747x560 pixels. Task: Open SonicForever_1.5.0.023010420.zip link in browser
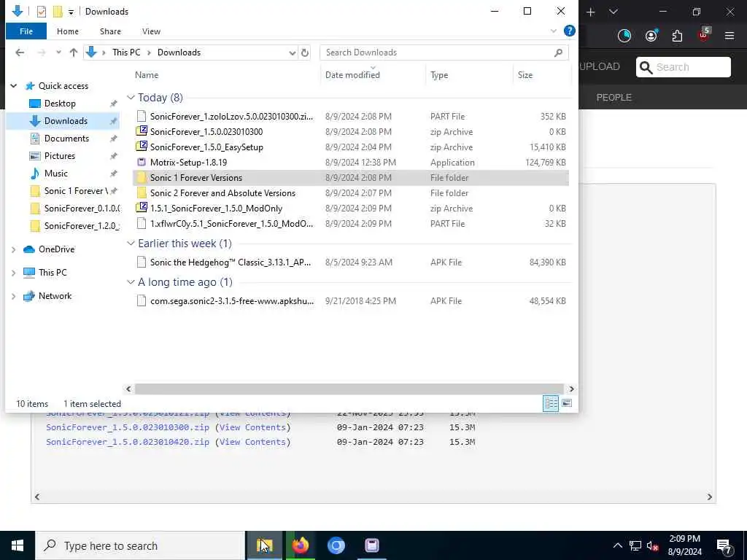[x=128, y=442]
